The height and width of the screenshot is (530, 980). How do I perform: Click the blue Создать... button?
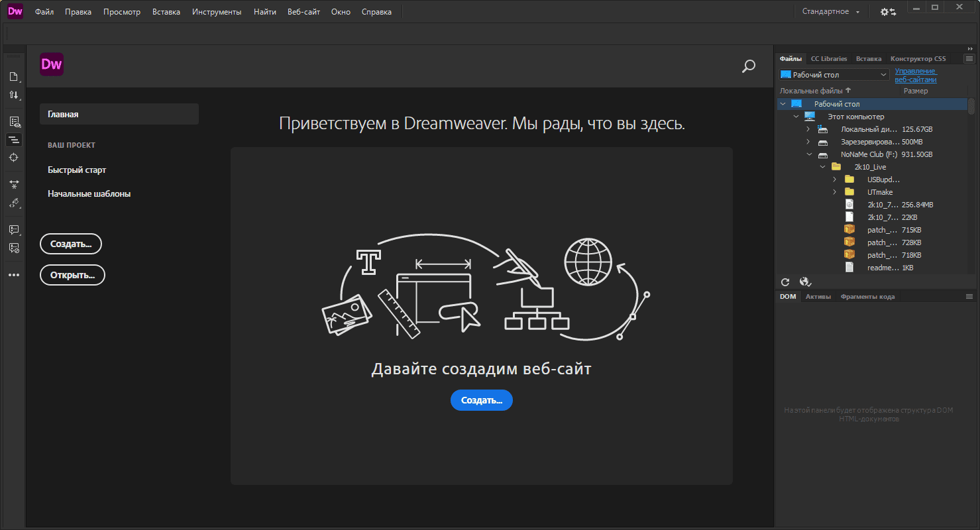coord(482,400)
